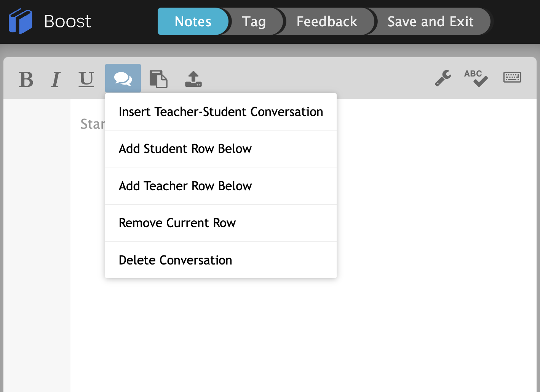Run the ABC spell check

click(x=476, y=78)
